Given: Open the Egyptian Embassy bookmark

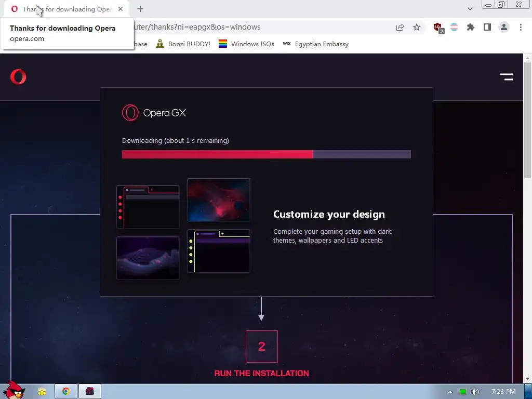Looking at the screenshot, I should tap(315, 44).
